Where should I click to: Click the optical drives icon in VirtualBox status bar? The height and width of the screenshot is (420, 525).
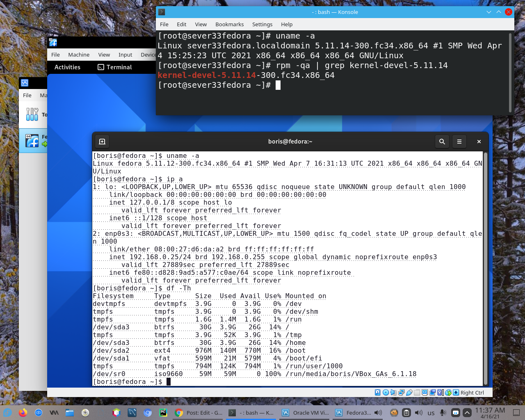pos(386,392)
